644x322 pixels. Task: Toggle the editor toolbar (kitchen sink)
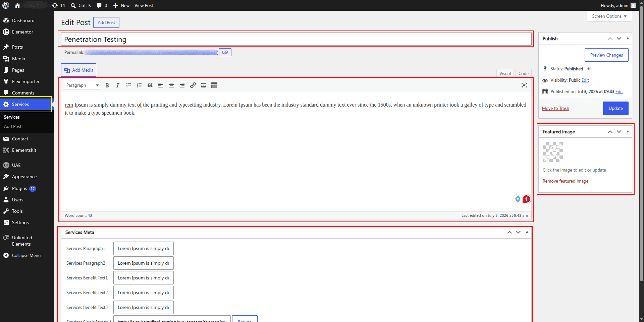point(214,85)
